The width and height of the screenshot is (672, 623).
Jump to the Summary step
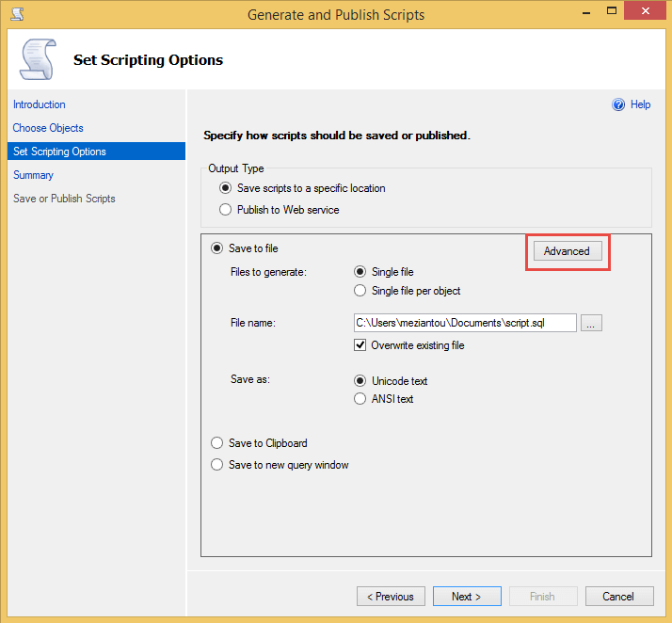[33, 175]
